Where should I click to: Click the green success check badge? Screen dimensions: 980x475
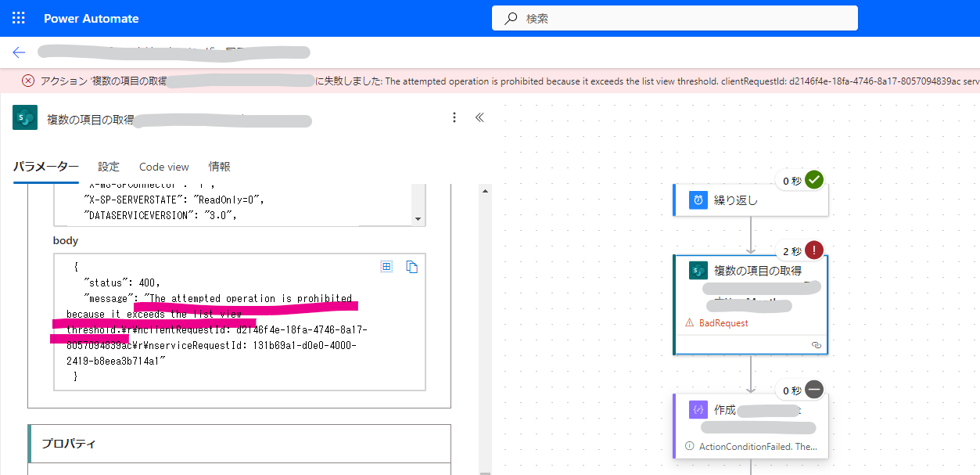[814, 180]
